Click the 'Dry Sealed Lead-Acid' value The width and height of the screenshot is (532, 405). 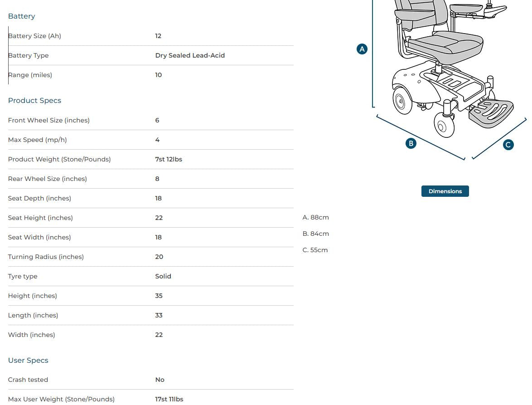tap(190, 56)
